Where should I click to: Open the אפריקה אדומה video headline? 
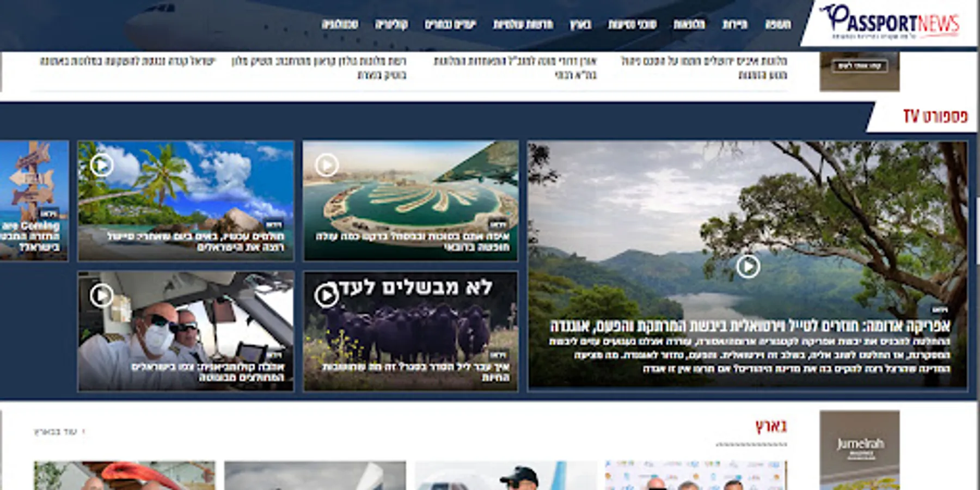[x=750, y=326]
